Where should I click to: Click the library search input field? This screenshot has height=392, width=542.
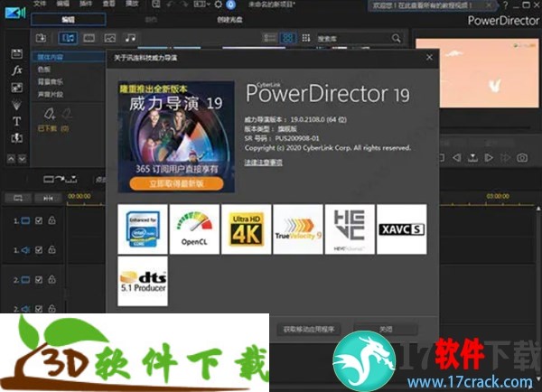coord(353,38)
